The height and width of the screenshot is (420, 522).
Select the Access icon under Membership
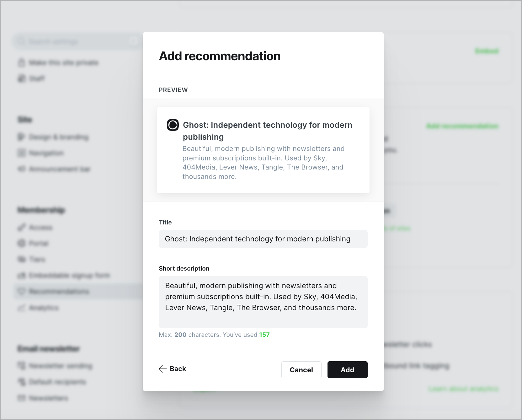click(21, 227)
